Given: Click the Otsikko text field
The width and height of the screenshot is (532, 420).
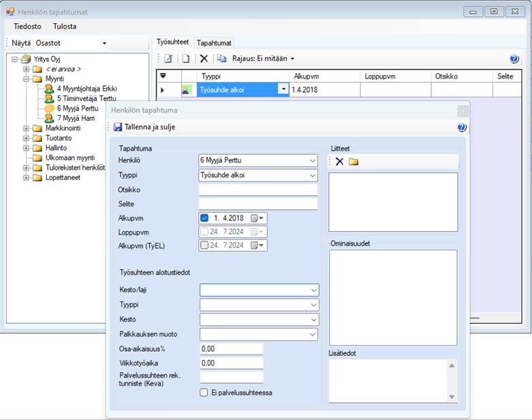Looking at the screenshot, I should pyautogui.click(x=258, y=190).
